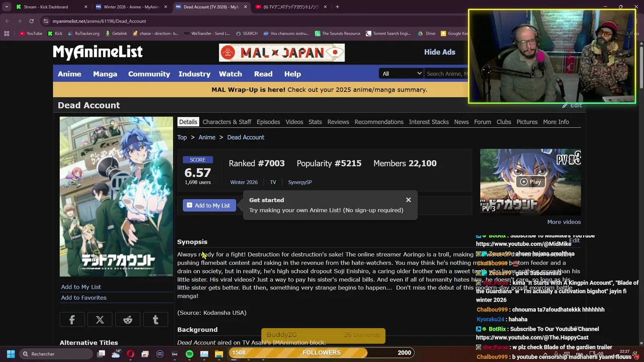Viewport: 644px width, 362px height.
Task: Open the browser apps grid in the bookmarks bar
Action: [x=7, y=34]
